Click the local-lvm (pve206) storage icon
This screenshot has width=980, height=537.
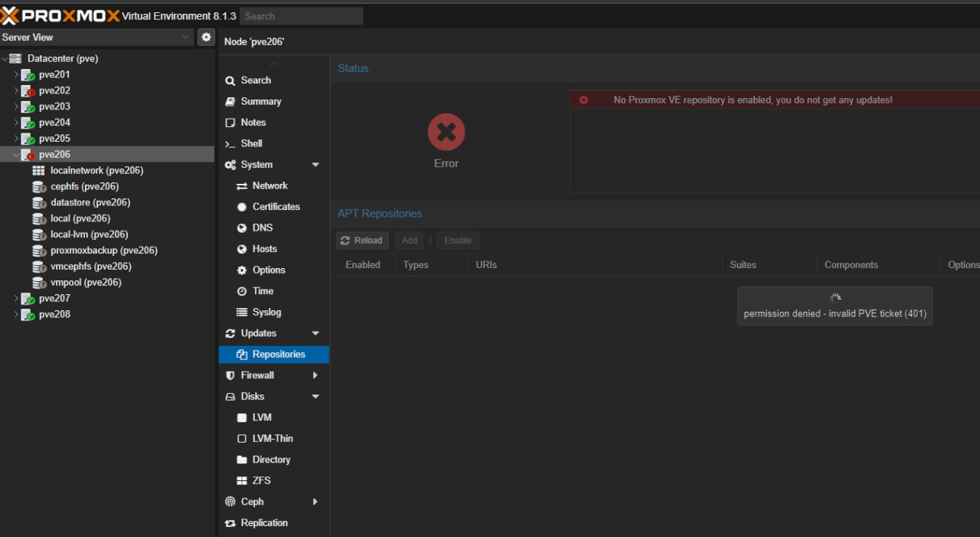point(38,235)
